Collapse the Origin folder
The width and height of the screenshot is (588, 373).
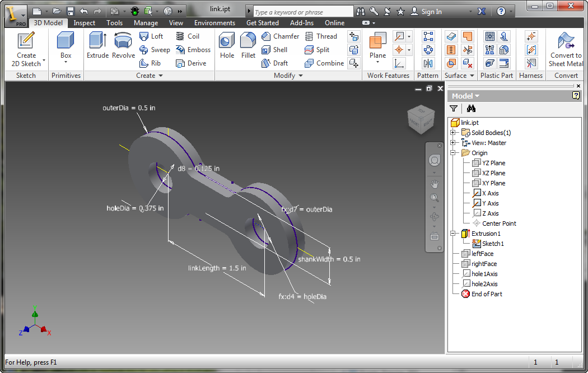pyautogui.click(x=453, y=153)
